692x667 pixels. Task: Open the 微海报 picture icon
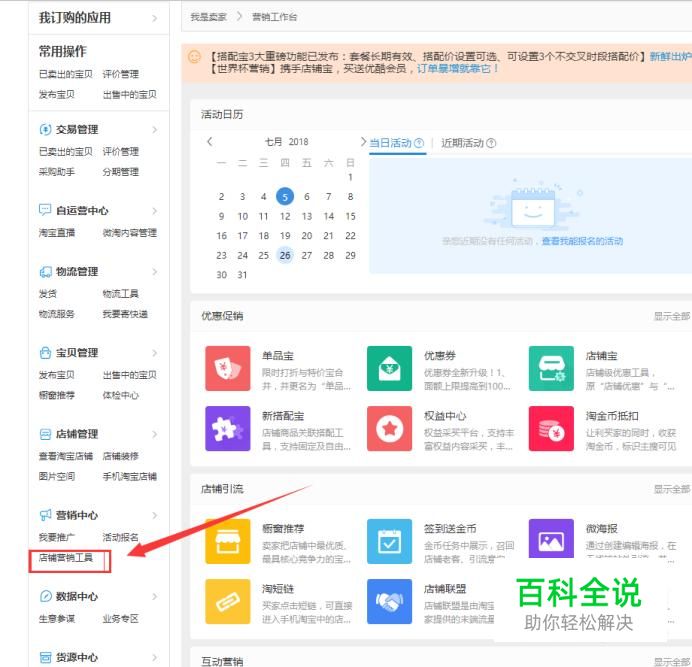coord(551,539)
